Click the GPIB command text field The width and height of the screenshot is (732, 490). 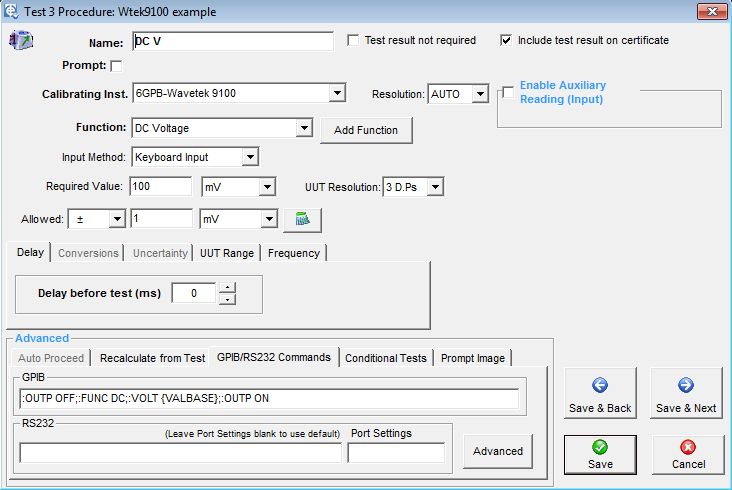[x=268, y=399]
